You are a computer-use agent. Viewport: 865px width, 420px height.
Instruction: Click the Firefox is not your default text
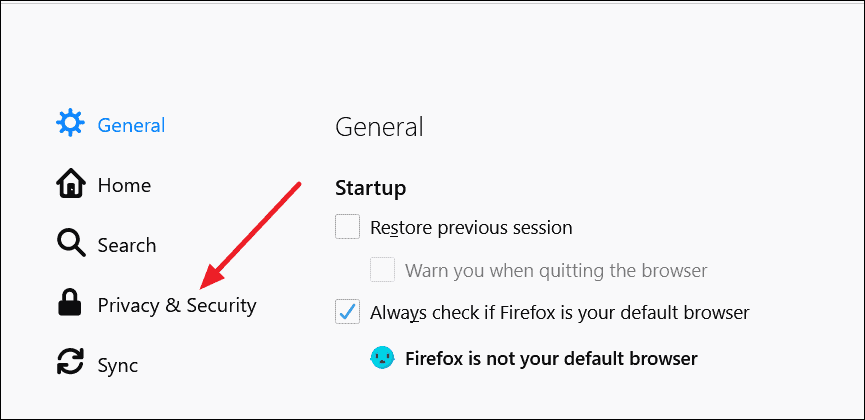click(552, 359)
